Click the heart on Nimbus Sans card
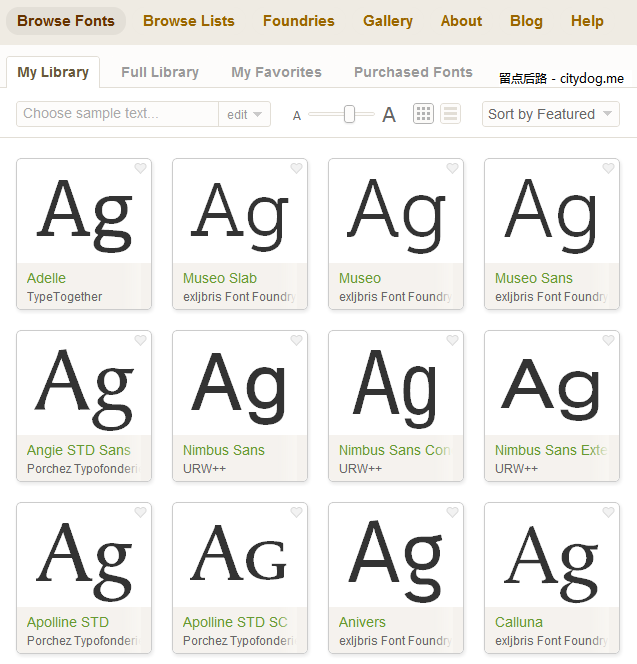 (296, 340)
